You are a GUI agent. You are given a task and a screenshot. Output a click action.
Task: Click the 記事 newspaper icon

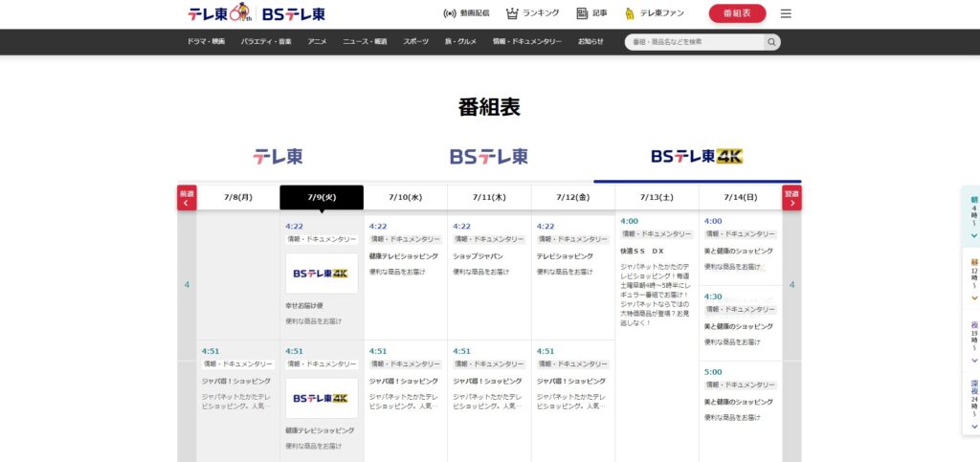582,13
